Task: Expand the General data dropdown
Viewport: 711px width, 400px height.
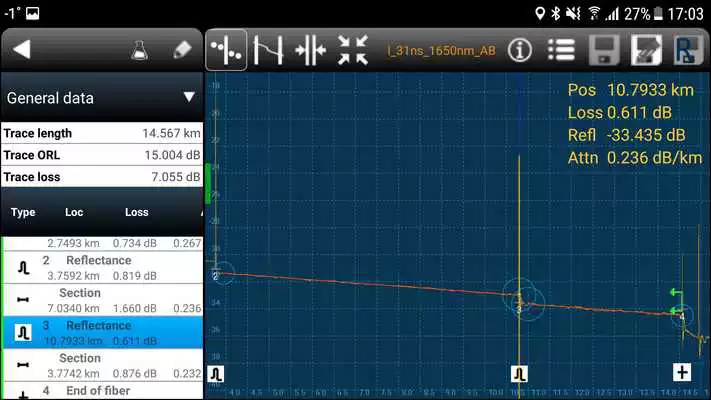Action: pos(102,98)
